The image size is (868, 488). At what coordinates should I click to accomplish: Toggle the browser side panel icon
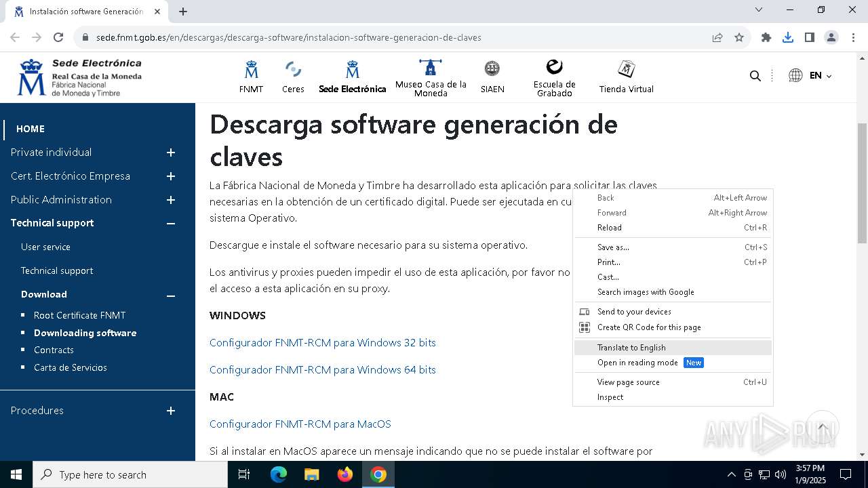[810, 37]
